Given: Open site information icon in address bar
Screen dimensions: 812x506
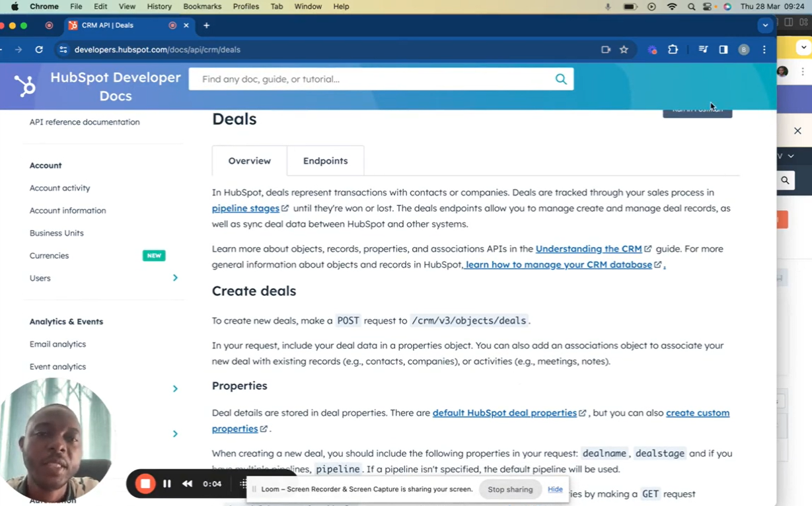Looking at the screenshot, I should coord(63,50).
